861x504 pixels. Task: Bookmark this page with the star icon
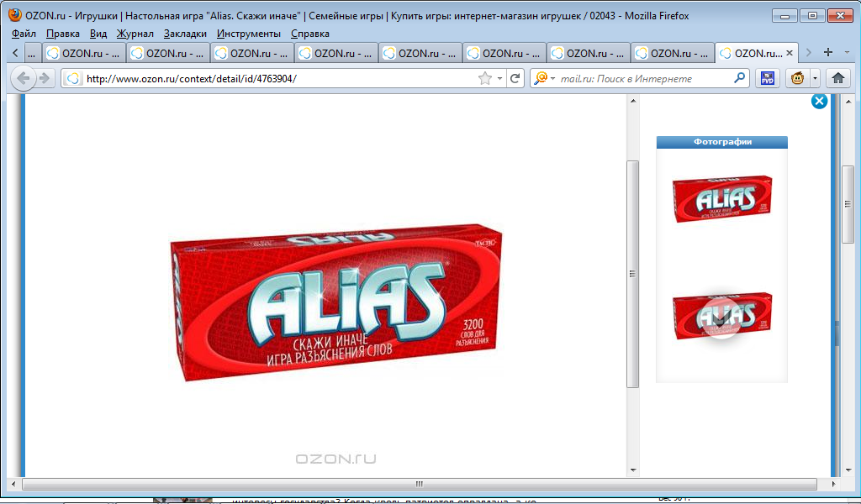[x=485, y=78]
